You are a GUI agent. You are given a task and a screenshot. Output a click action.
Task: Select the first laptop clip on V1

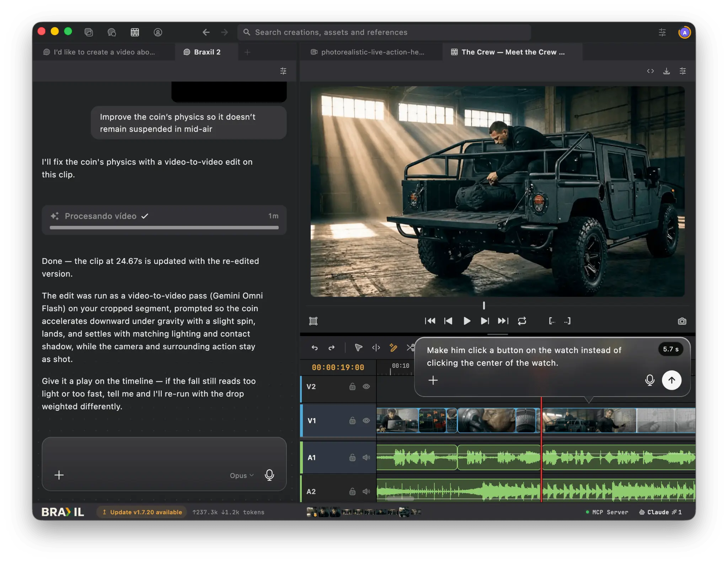coord(397,420)
